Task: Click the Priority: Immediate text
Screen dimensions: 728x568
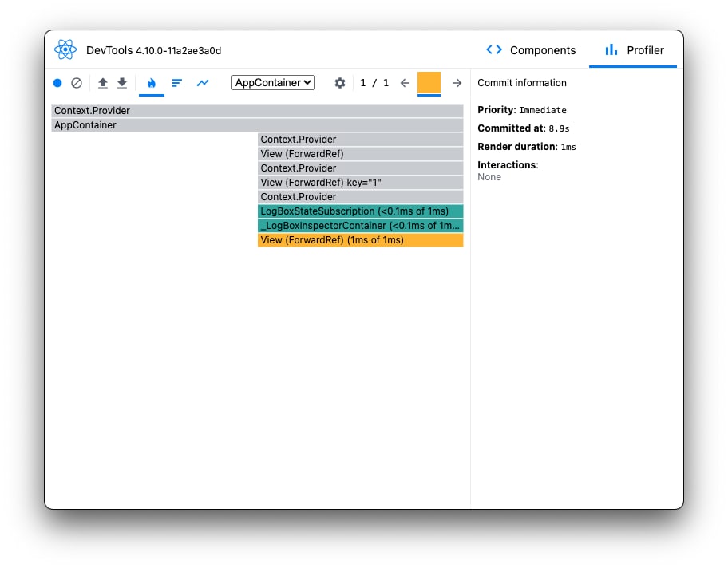Action: point(522,110)
